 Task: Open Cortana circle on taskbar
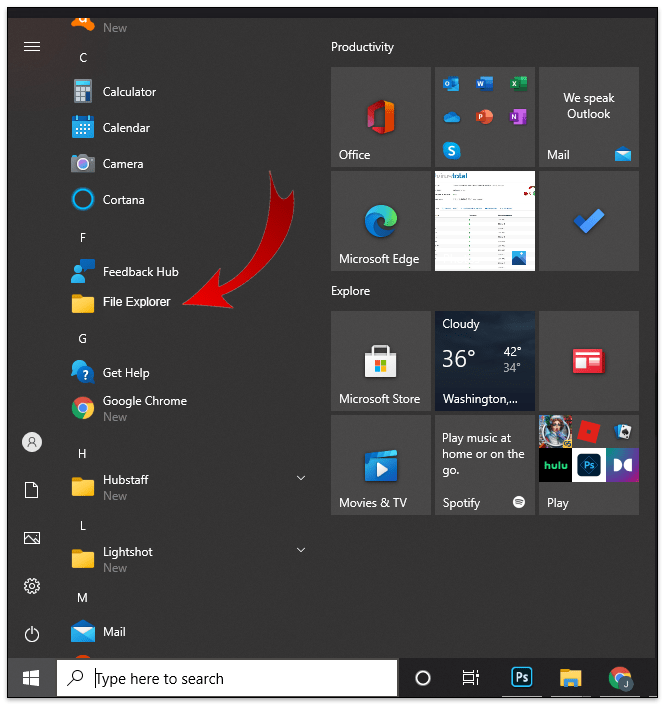click(x=423, y=678)
